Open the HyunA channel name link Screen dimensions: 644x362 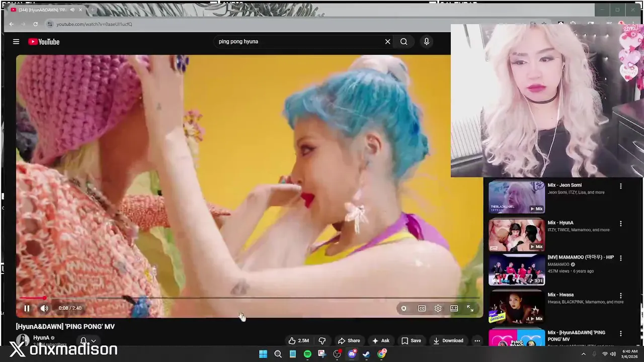point(41,338)
